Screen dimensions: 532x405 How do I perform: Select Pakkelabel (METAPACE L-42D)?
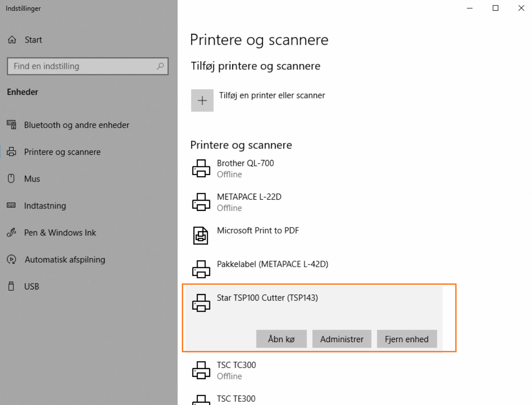pos(314,269)
